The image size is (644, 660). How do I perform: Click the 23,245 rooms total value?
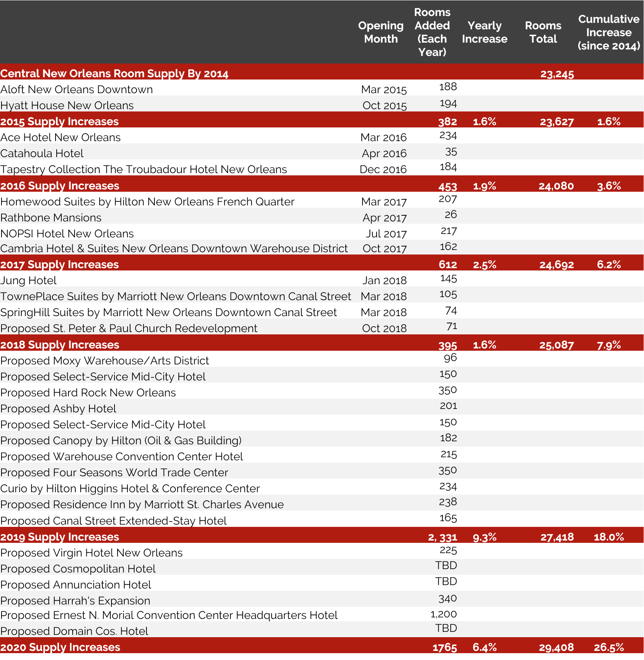click(557, 74)
